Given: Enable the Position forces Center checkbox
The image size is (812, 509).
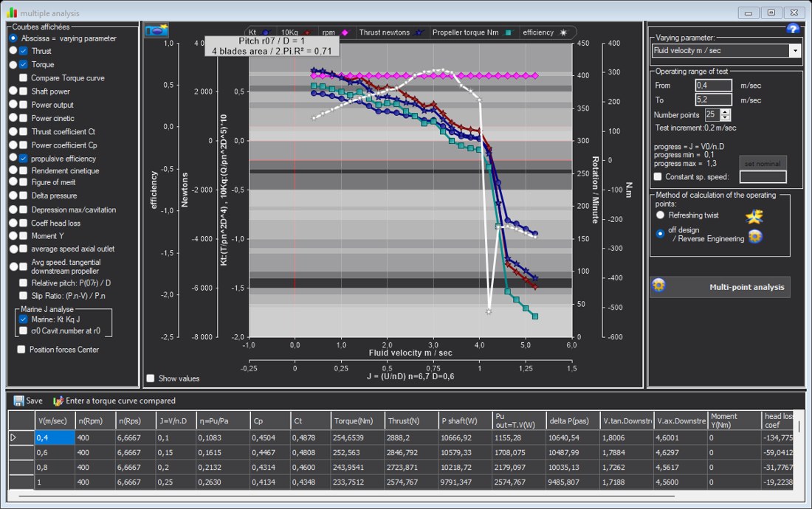Looking at the screenshot, I should coord(21,349).
